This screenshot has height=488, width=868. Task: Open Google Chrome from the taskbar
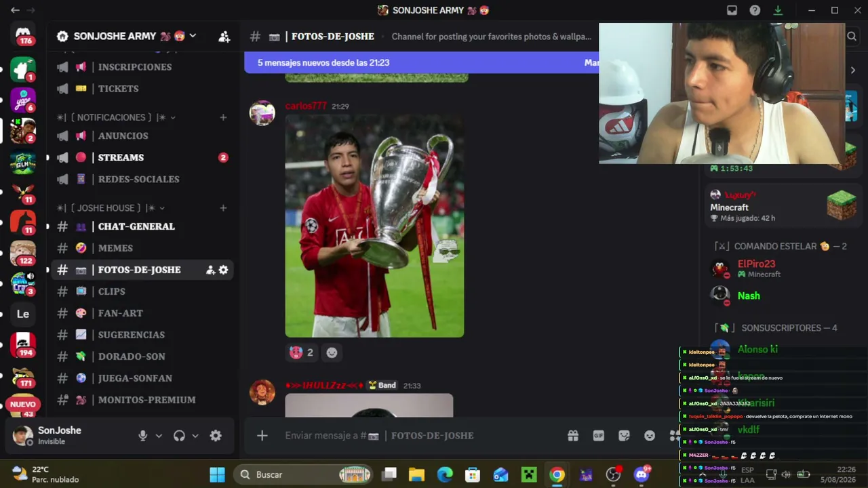click(557, 474)
